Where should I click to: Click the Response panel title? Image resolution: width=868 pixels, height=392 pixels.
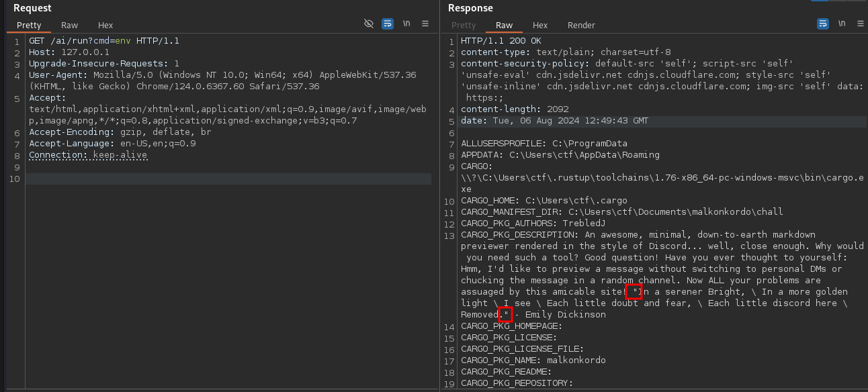[470, 8]
